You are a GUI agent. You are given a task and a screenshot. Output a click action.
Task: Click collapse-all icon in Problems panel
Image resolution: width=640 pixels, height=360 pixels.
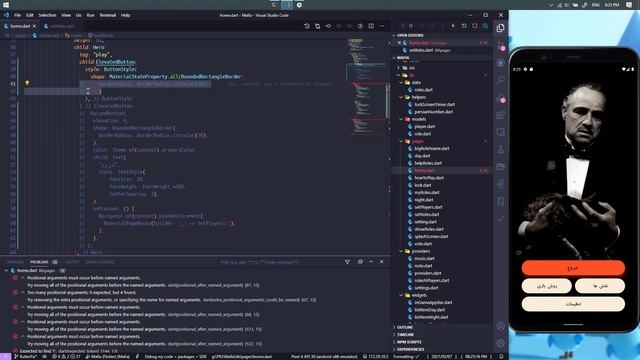point(360,262)
